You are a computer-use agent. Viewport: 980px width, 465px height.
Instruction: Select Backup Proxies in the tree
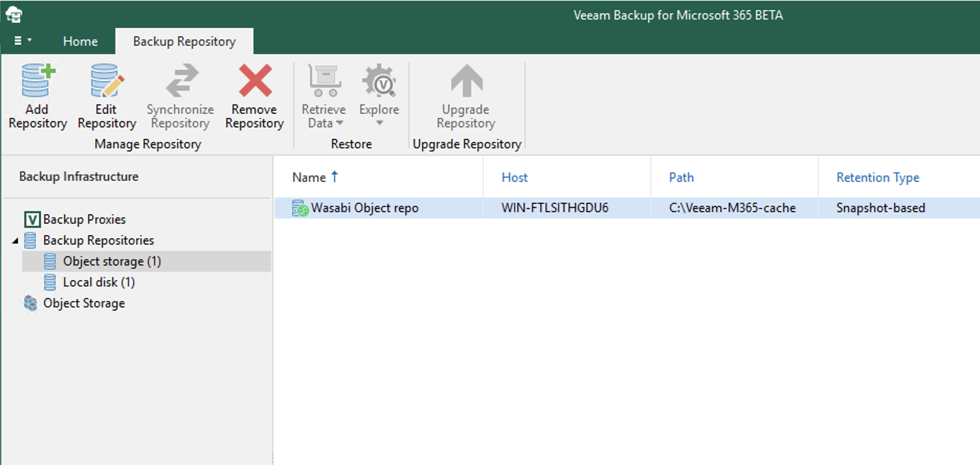pyautogui.click(x=84, y=219)
